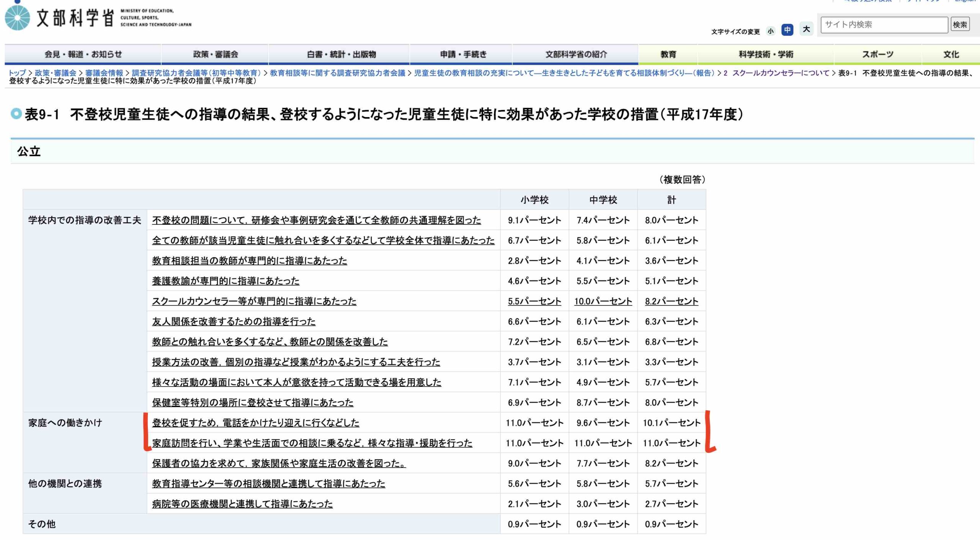Click 病院等の医療機関と連携して指導にあたった link

pyautogui.click(x=242, y=504)
